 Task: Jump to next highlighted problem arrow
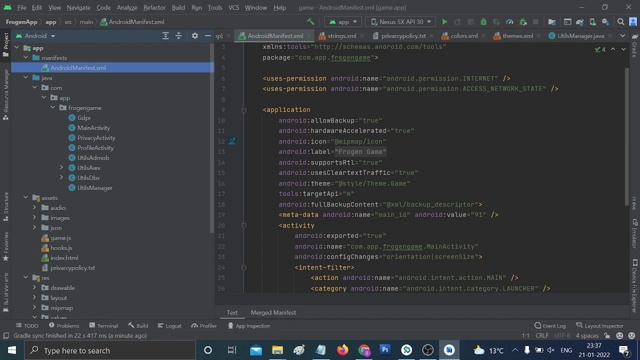pyautogui.click(x=623, y=49)
